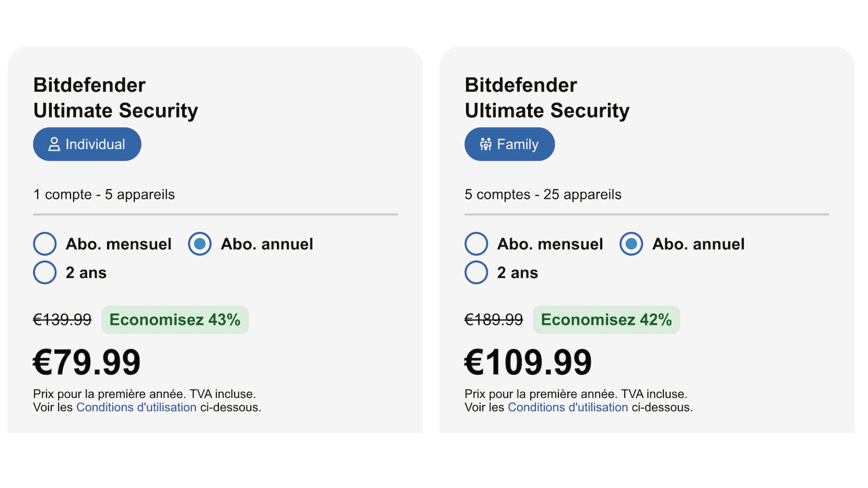Click the crossed-out €139.99 price
This screenshot has height=488, width=868.
tap(62, 320)
